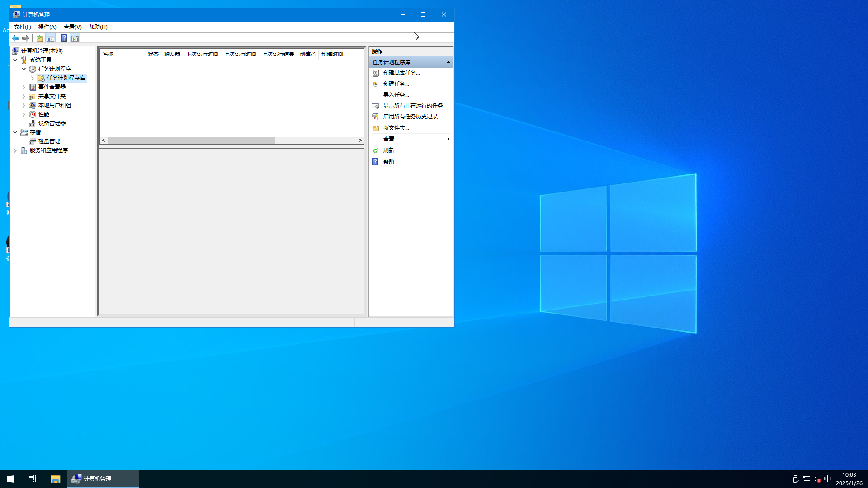Click the 新文件夹 folder icon
Viewport: 868px width, 488px height.
click(375, 128)
